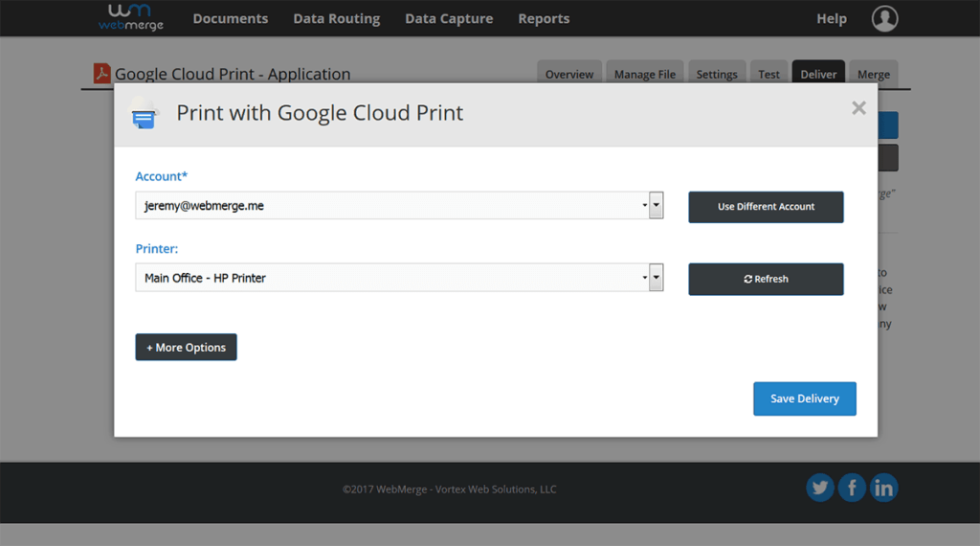The image size is (980, 546).
Task: Open the user profile avatar icon
Action: click(x=884, y=18)
